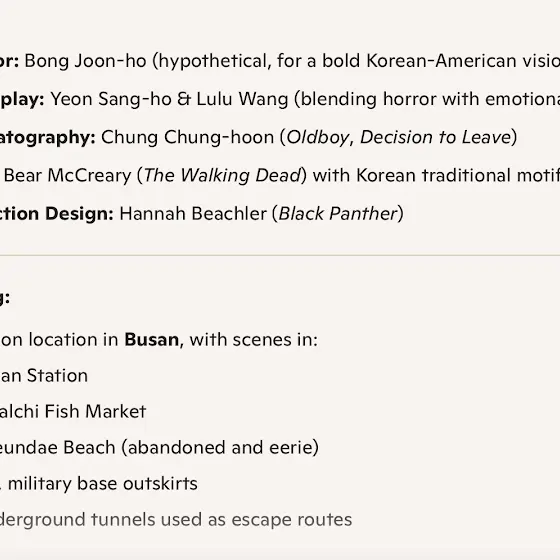Click the bold word Busan
Viewport: 560px width, 560px height.
tap(152, 340)
